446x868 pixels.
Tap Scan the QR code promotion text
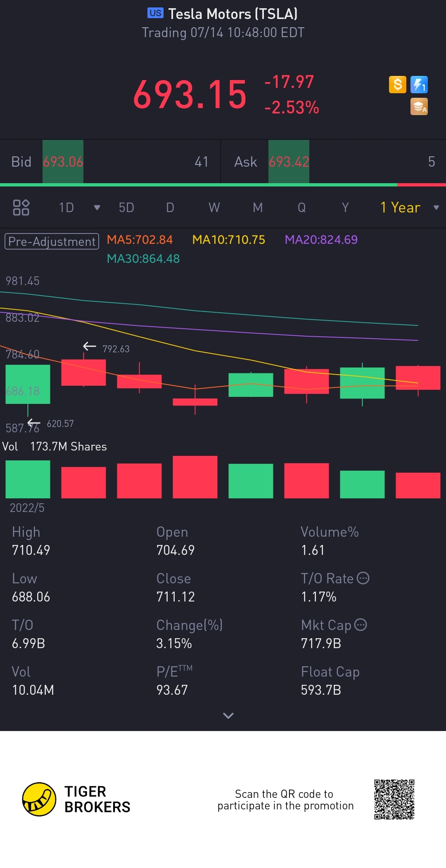pyautogui.click(x=285, y=800)
